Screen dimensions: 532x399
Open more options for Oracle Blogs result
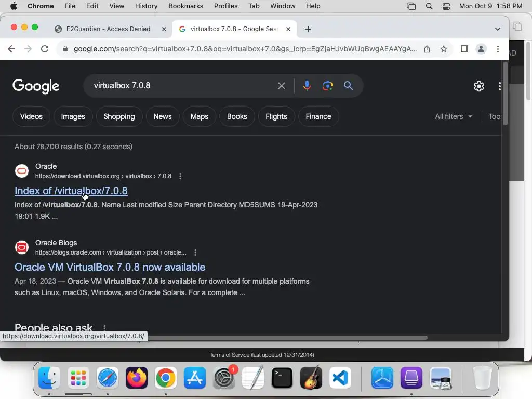coord(195,252)
